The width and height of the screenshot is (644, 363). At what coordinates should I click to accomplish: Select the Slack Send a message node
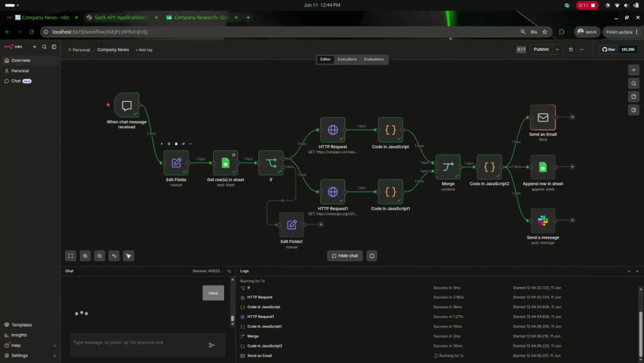(542, 221)
